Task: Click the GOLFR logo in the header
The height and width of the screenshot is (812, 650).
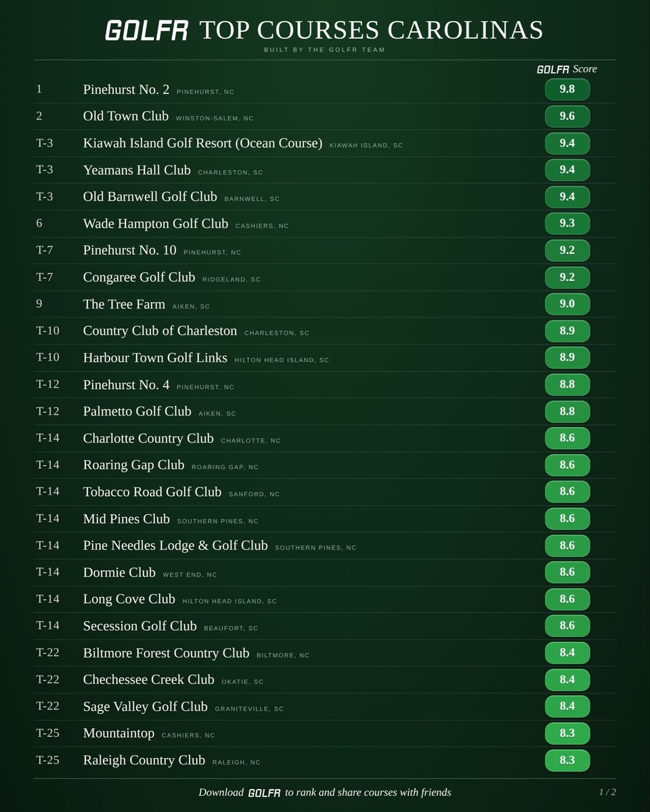Action: click(148, 31)
